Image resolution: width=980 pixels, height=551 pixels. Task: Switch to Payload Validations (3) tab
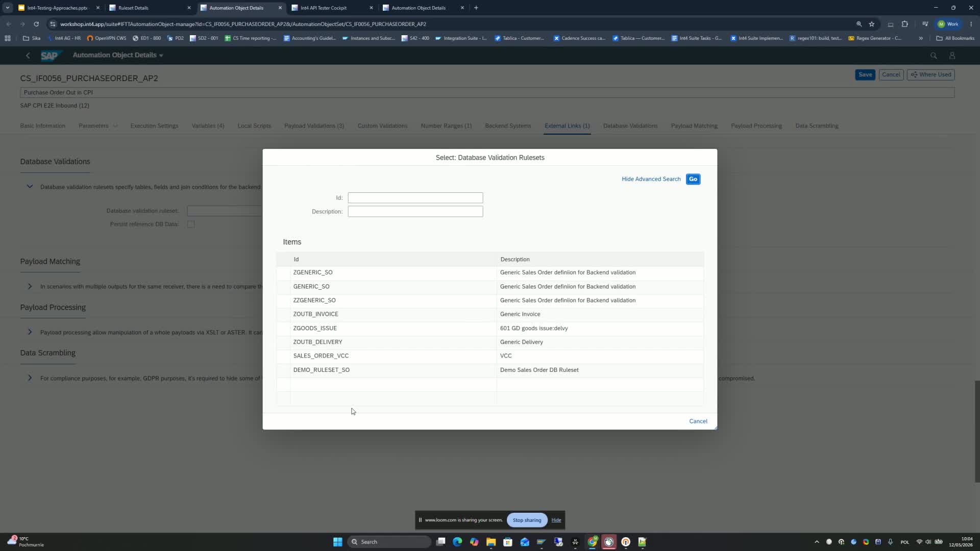[314, 126]
